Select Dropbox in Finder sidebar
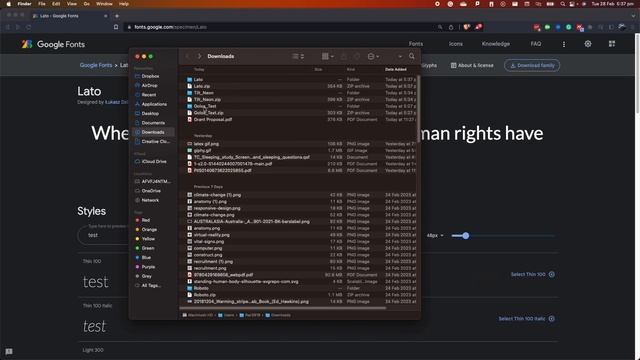Viewport: 640px width, 360px height. (x=150, y=76)
